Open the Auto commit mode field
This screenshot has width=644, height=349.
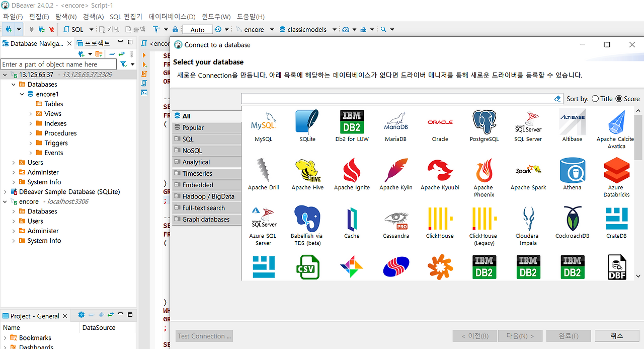coord(197,30)
